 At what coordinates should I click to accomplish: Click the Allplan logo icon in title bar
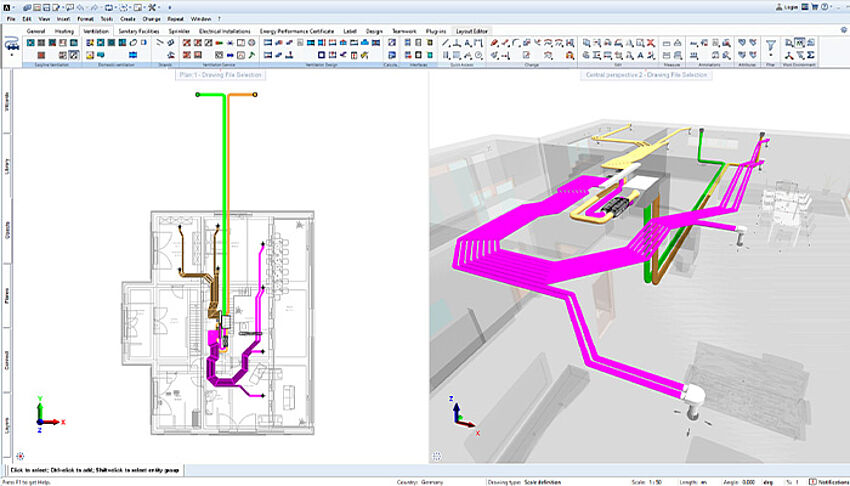6,6
